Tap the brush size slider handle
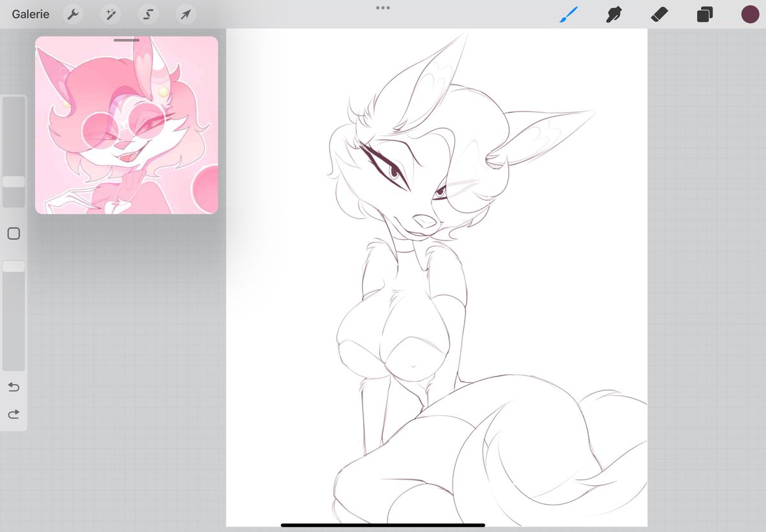The width and height of the screenshot is (766, 532). [x=13, y=182]
